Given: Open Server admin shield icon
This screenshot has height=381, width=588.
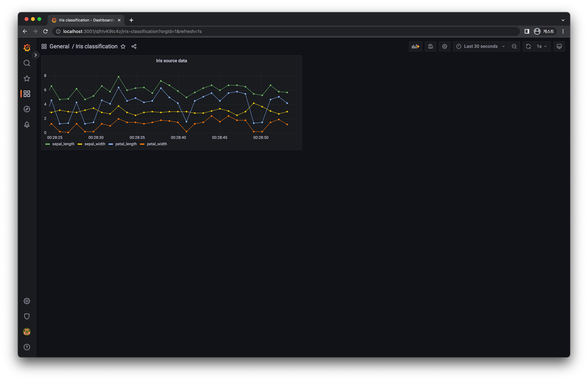Looking at the screenshot, I should tap(27, 316).
